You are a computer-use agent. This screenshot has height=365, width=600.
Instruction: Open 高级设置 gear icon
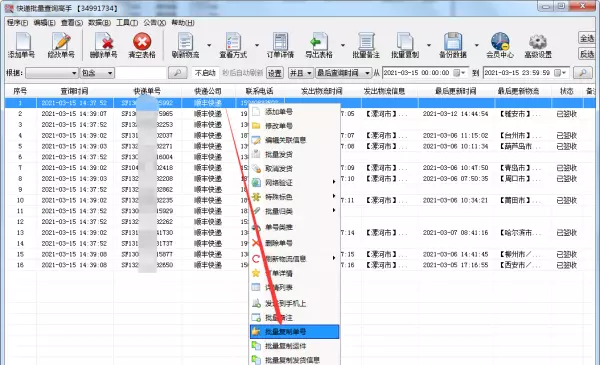[x=538, y=45]
